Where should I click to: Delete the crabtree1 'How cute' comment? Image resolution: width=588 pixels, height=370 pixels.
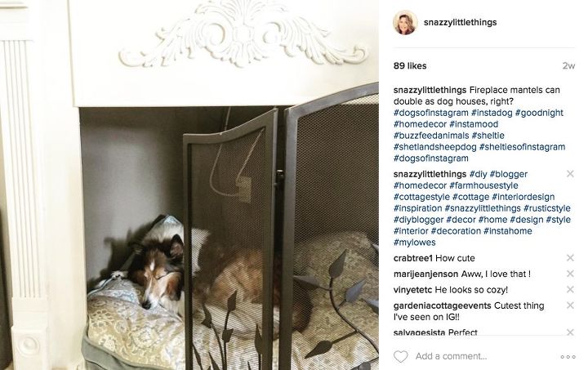click(x=570, y=258)
